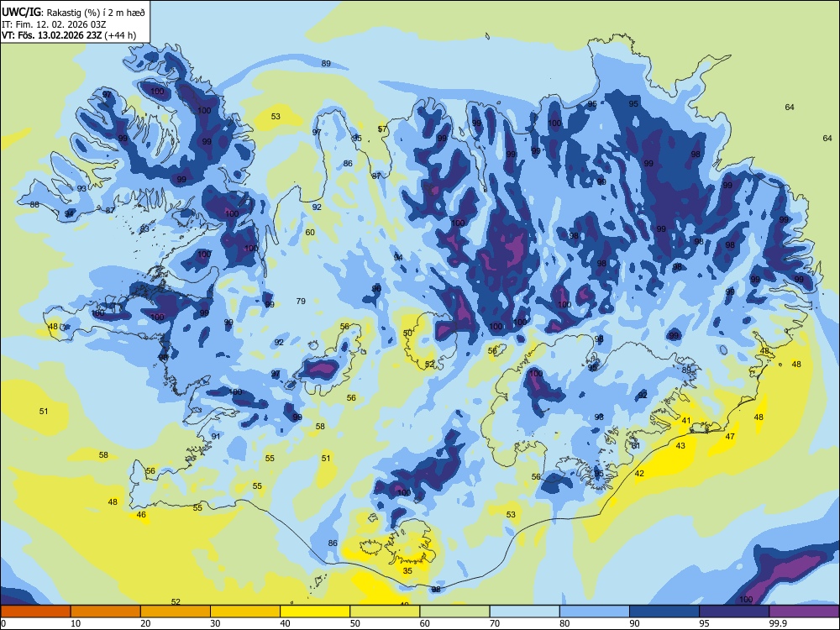
Task: Click the 70–80 pale blue legend swatch
Action: click(x=524, y=612)
